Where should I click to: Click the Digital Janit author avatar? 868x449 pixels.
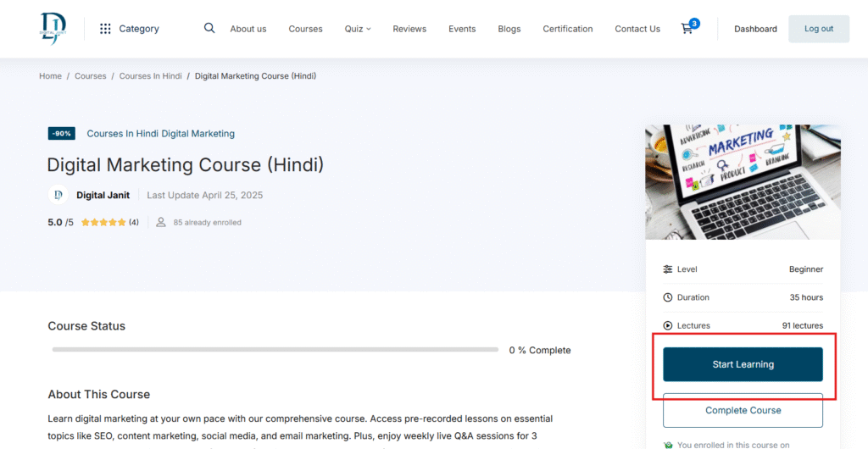point(58,195)
